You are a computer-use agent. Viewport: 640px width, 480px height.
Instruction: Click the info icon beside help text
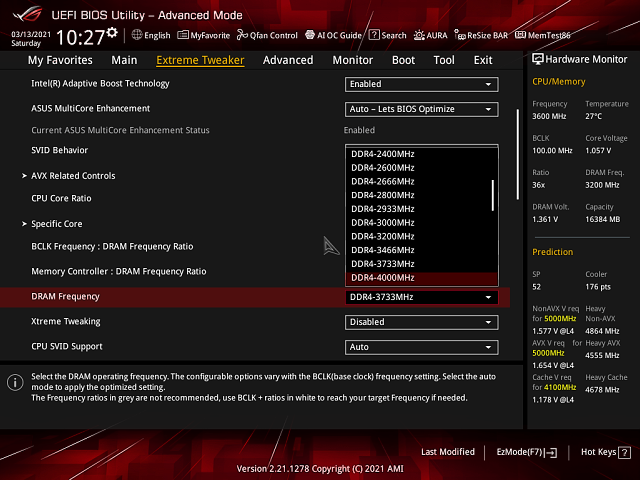click(15, 382)
